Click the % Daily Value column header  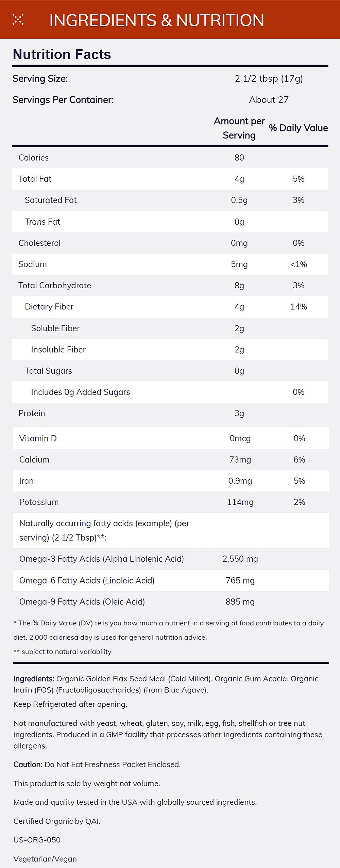point(298,128)
